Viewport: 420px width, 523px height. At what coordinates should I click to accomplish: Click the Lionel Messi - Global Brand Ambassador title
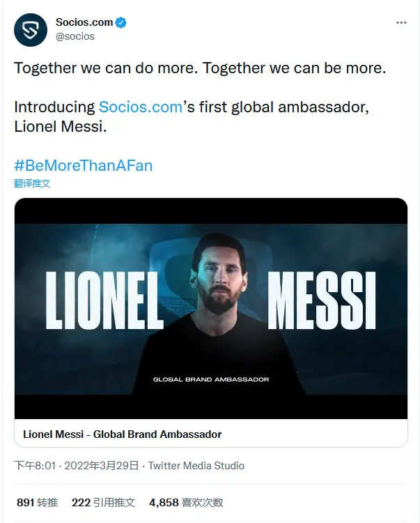(123, 434)
